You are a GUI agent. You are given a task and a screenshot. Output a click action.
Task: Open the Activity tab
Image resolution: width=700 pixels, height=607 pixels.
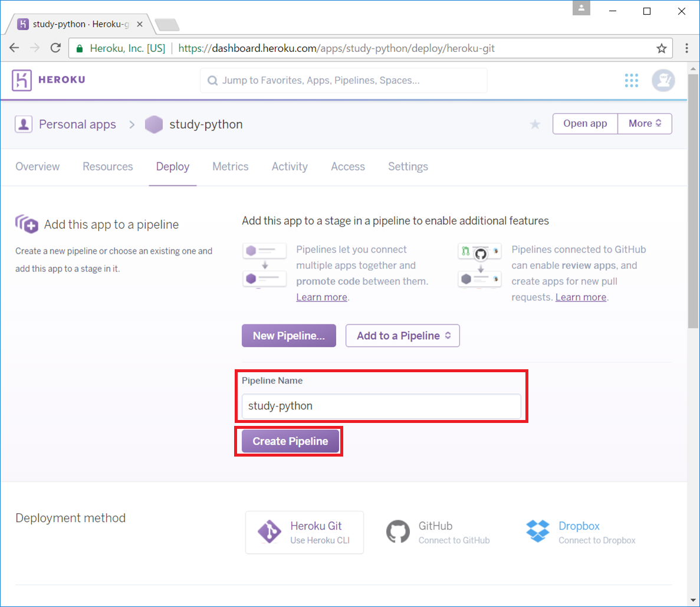click(x=290, y=166)
